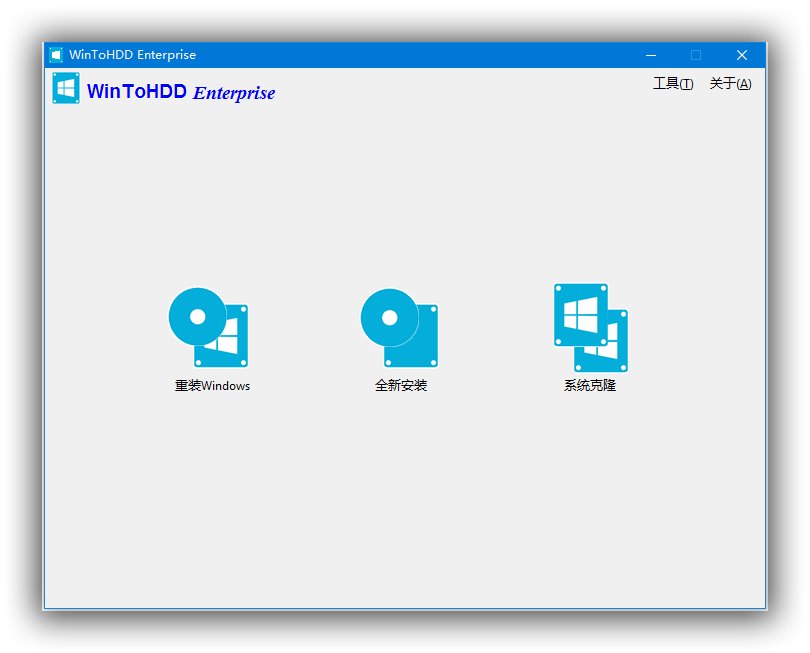The image size is (810, 653).
Task: Click the 系统克隆 double drive icon
Action: click(x=590, y=328)
